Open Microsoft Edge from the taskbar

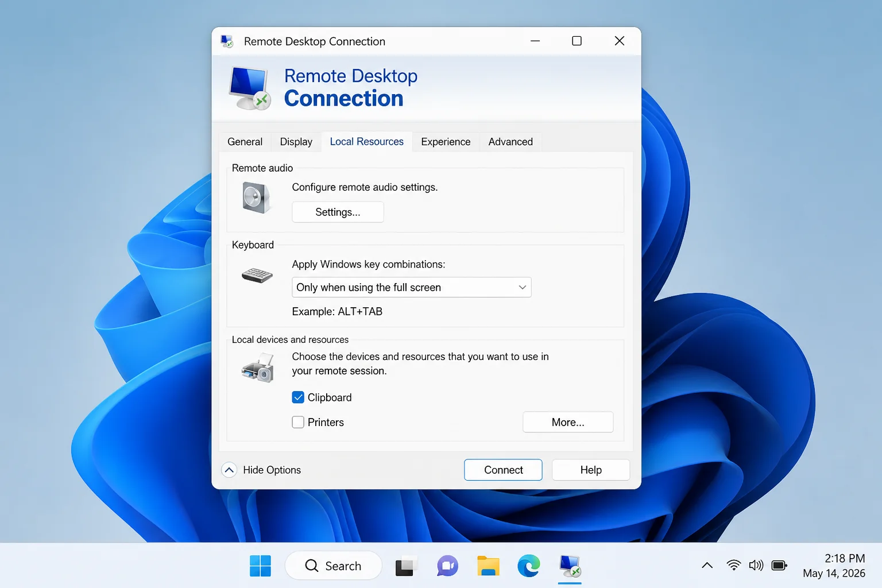[529, 566]
